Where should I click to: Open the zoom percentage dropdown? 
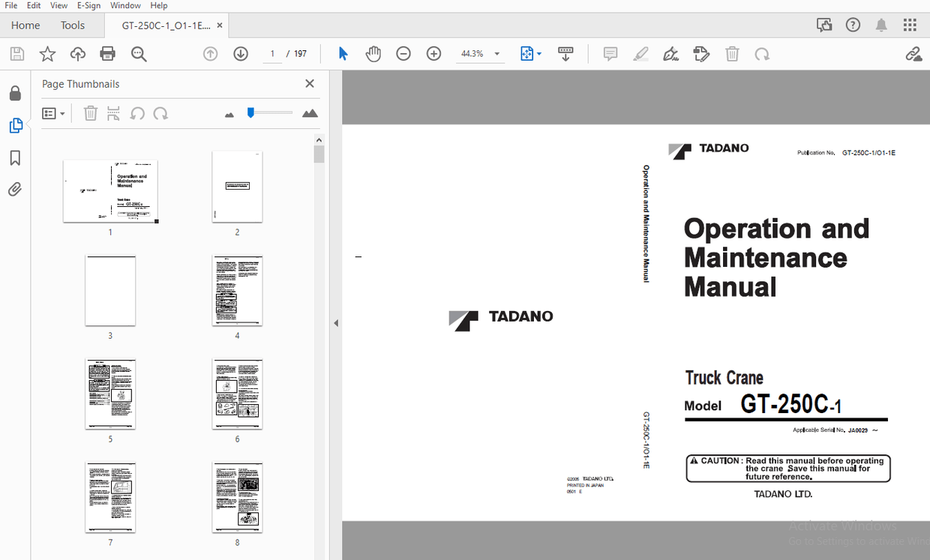click(496, 53)
